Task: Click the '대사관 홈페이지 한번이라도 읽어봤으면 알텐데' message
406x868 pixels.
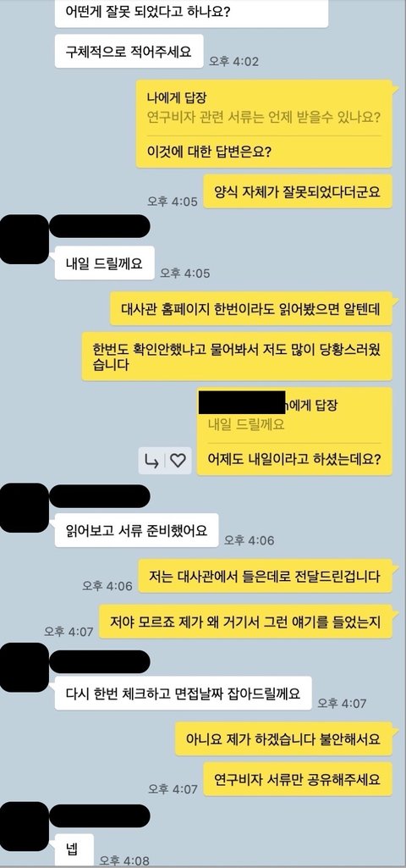Action: tap(250, 308)
